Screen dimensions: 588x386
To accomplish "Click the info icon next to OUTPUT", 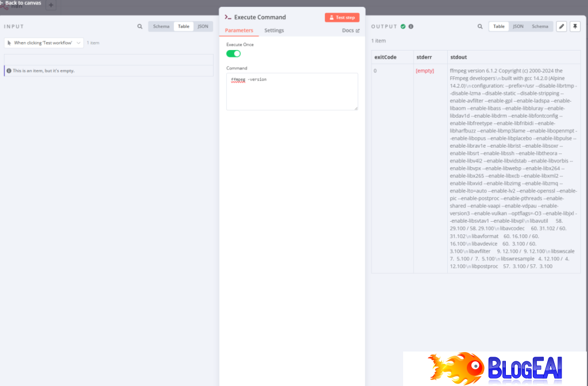I will point(411,26).
